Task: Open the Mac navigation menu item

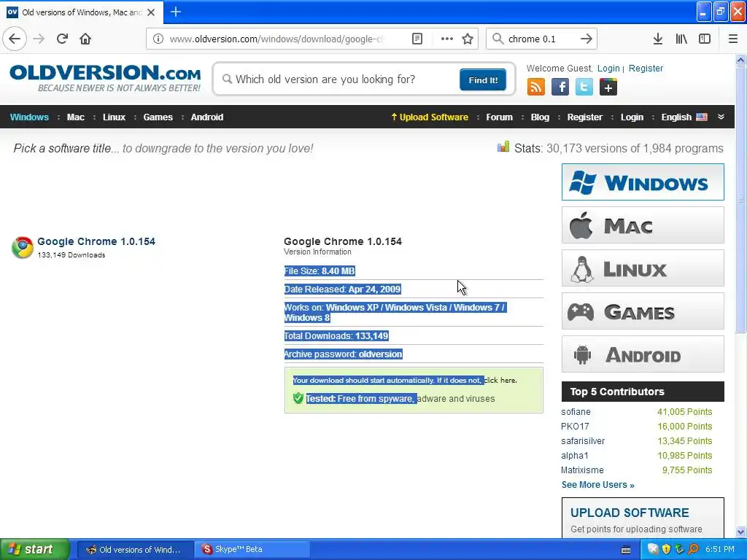Action: [76, 117]
